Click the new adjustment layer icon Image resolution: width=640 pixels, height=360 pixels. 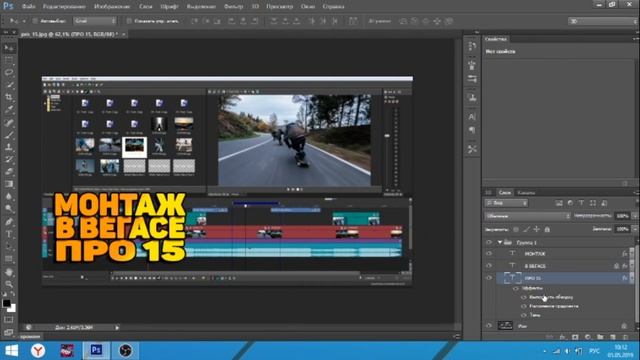coord(588,337)
